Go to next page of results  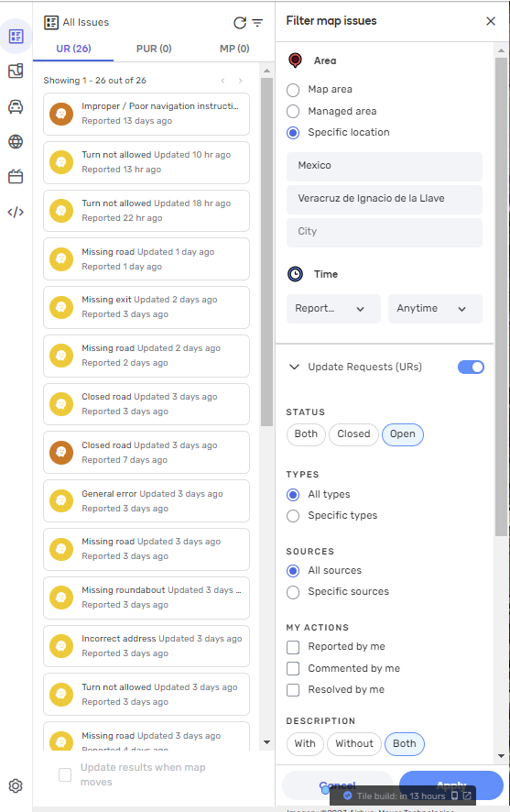(x=241, y=81)
